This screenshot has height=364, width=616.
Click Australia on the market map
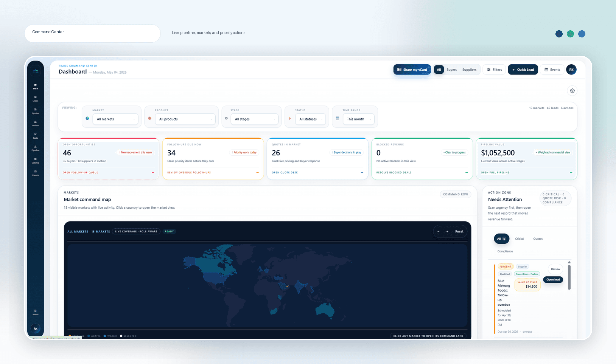click(325, 310)
